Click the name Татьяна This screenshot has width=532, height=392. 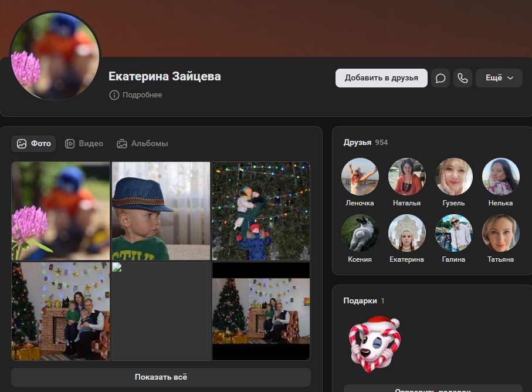pyautogui.click(x=500, y=259)
